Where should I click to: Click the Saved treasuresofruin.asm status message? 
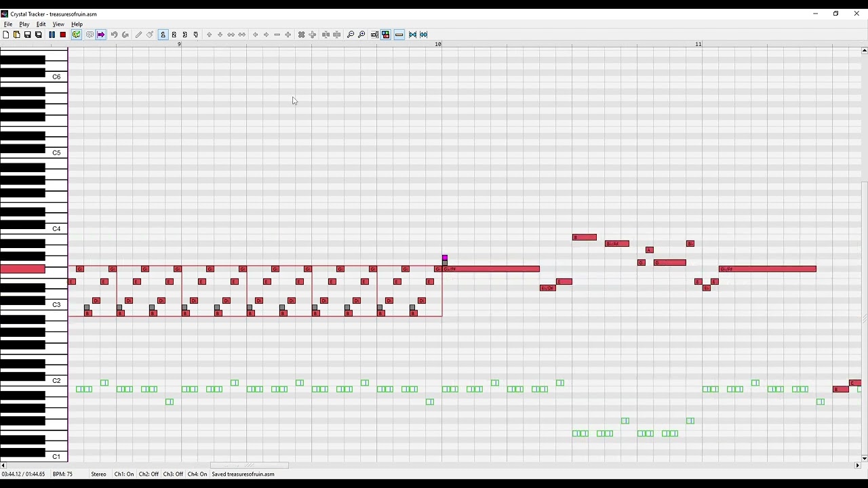243,474
